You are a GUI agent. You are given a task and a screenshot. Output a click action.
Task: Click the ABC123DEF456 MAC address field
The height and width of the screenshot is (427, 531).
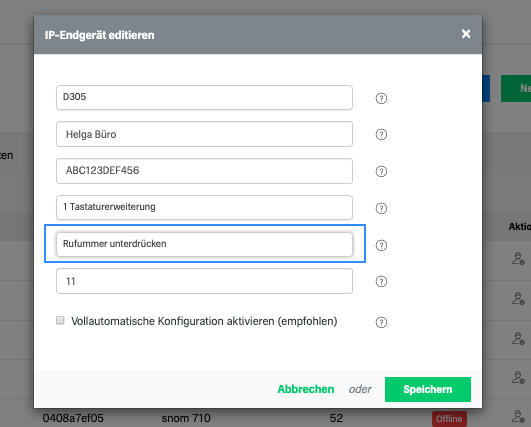point(204,171)
